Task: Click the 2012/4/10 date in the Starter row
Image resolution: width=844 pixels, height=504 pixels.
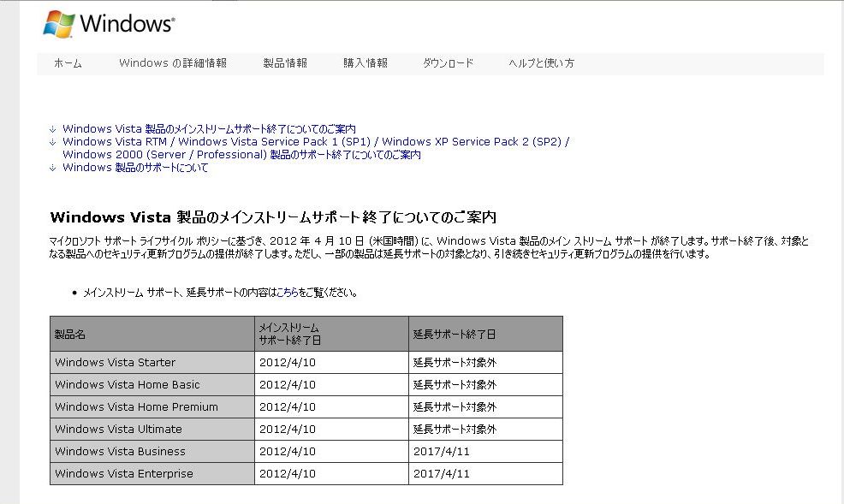Action: [288, 363]
